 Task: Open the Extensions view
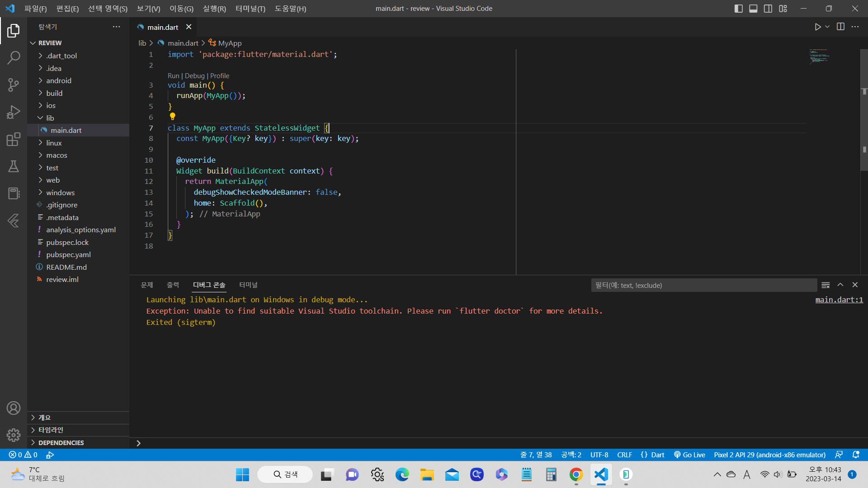(x=14, y=139)
